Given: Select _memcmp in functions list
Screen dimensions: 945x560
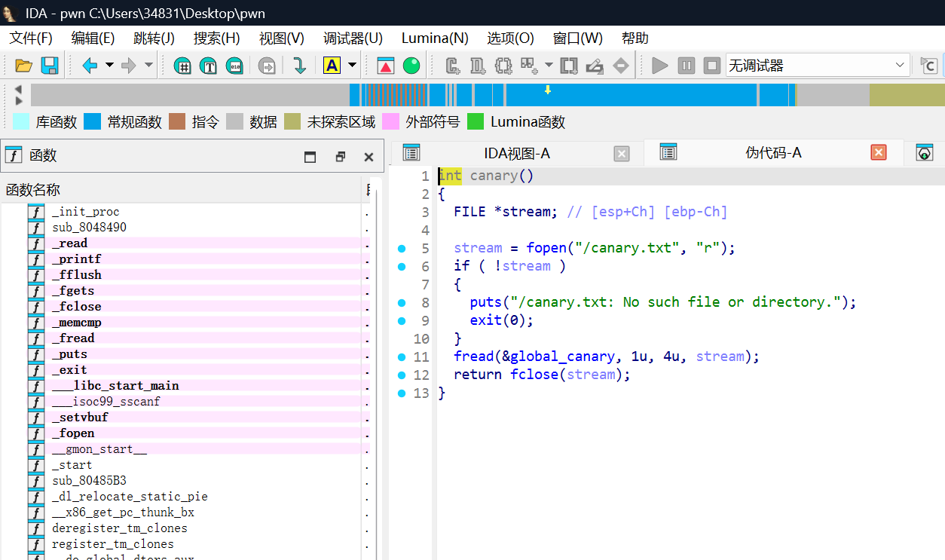Looking at the screenshot, I should (76, 322).
